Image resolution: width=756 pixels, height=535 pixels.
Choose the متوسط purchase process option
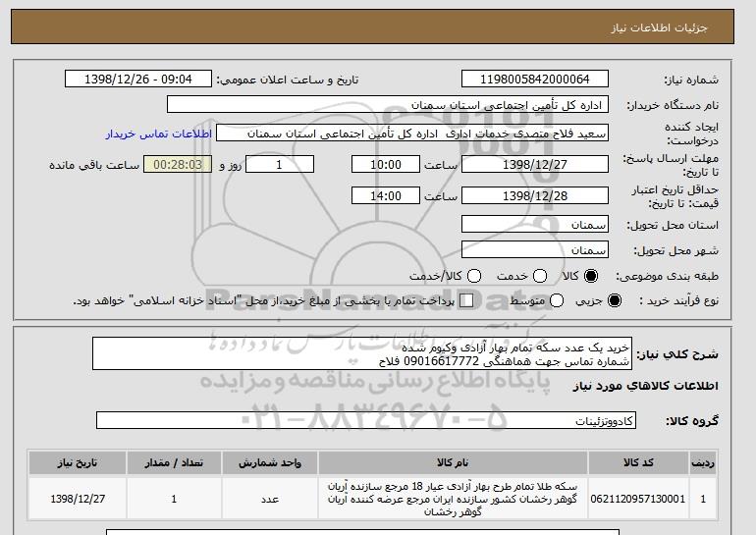tap(557, 300)
